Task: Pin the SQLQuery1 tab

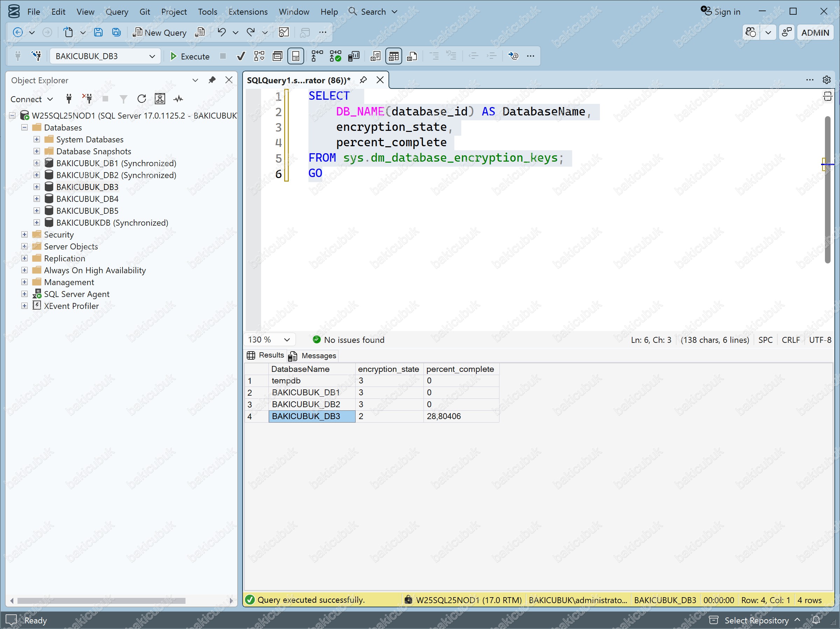Action: pyautogui.click(x=363, y=80)
